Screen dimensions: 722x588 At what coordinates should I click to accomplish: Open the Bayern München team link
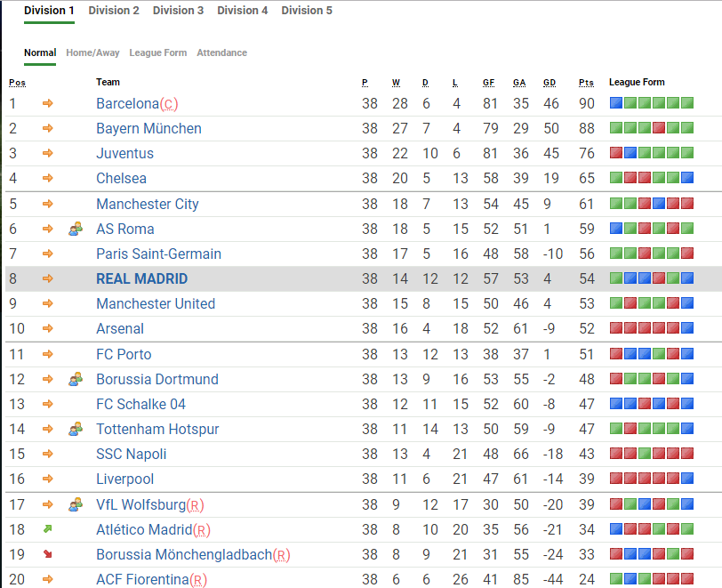[148, 128]
